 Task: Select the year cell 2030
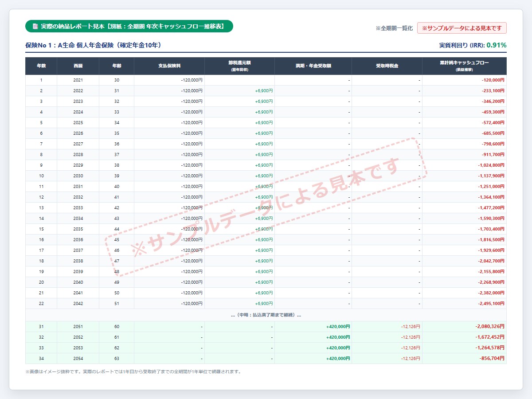click(x=78, y=176)
